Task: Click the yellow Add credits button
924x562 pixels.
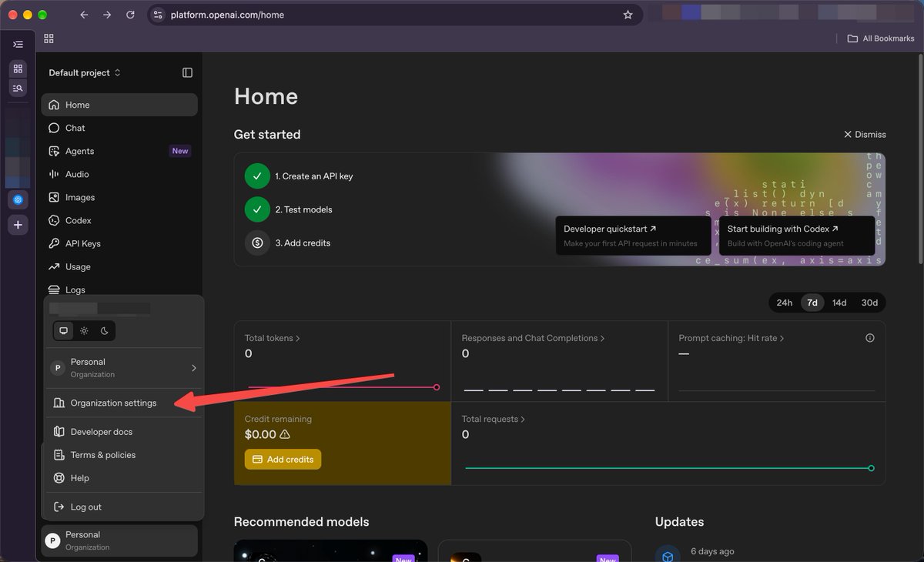Action: click(283, 460)
